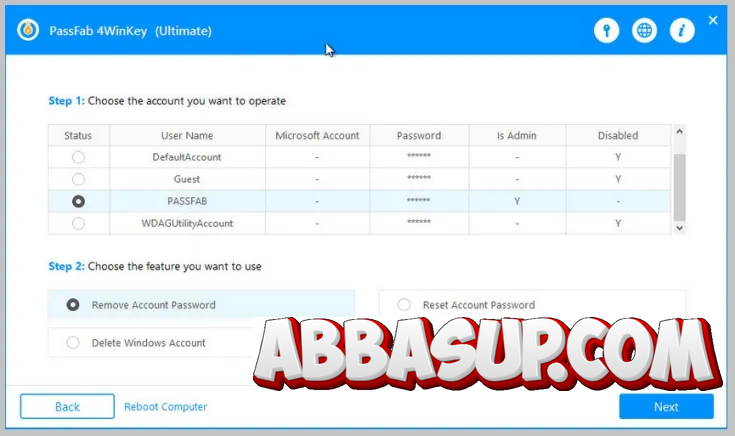The width and height of the screenshot is (735, 436).
Task: Open the info about icon
Action: (682, 30)
